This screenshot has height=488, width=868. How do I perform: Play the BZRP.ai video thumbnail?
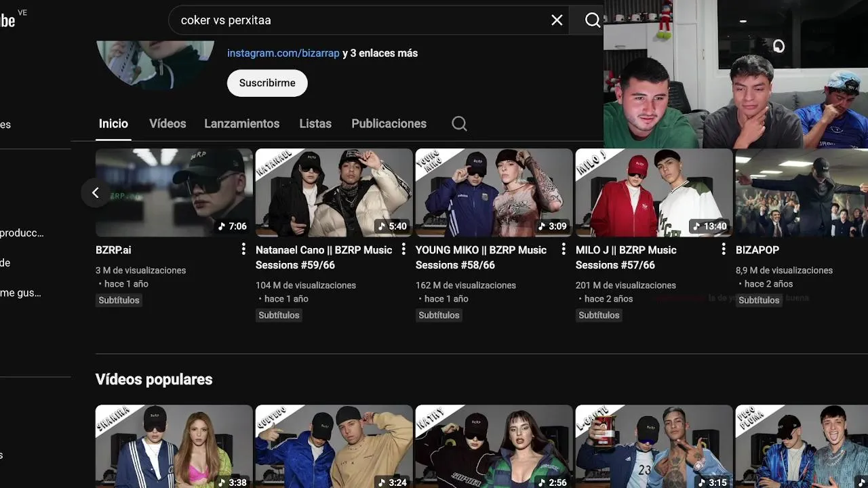(x=174, y=192)
